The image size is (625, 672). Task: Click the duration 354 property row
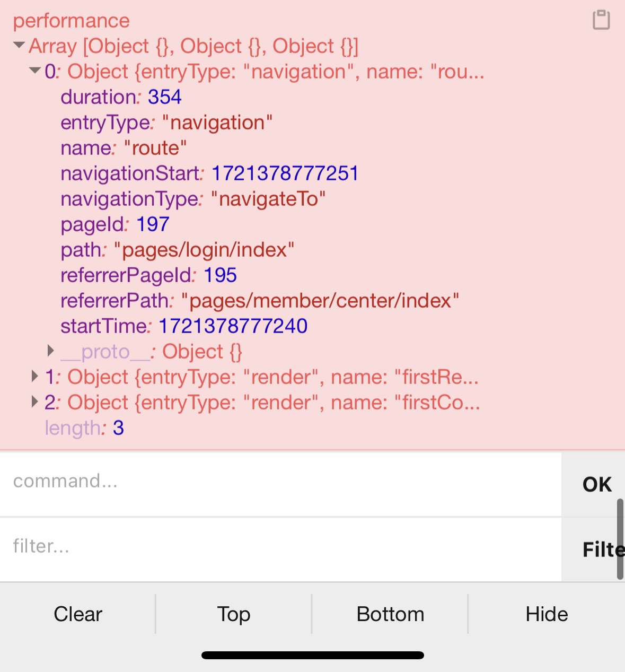(x=121, y=97)
